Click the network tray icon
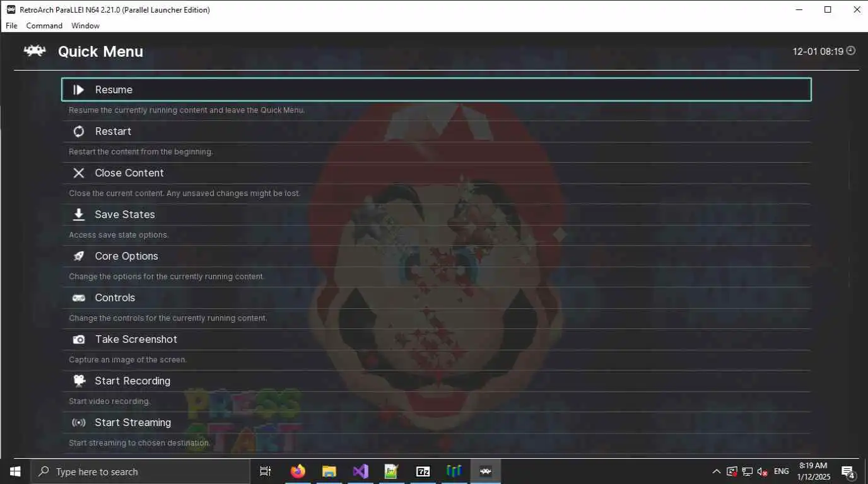868x484 pixels. click(x=747, y=471)
